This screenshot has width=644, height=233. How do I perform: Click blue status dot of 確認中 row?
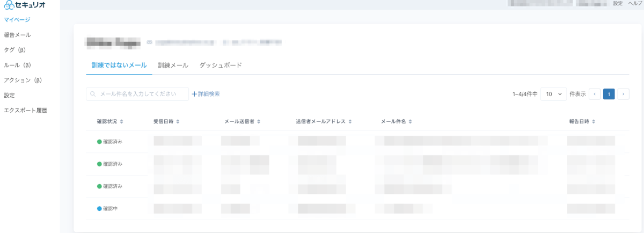tap(99, 208)
